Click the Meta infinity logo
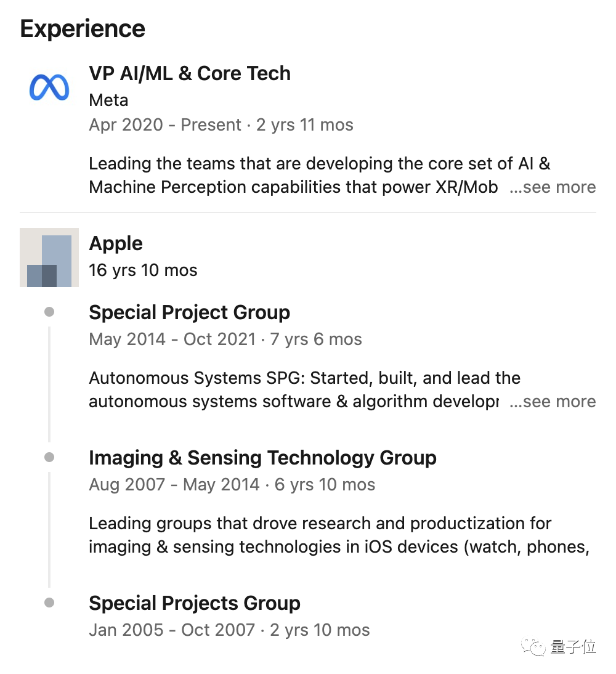Image resolution: width=616 pixels, height=674 pixels. [x=49, y=87]
